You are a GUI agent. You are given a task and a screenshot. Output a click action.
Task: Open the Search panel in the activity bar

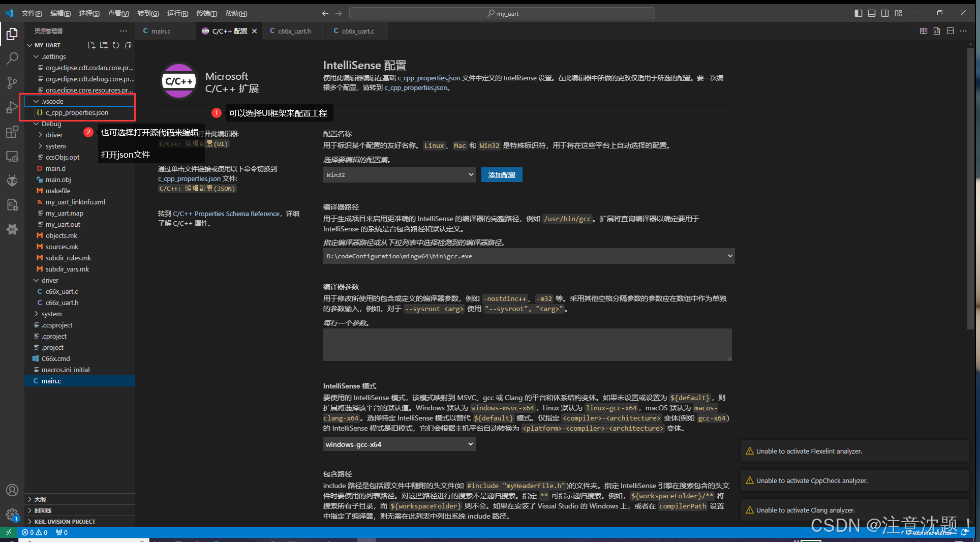coord(12,58)
